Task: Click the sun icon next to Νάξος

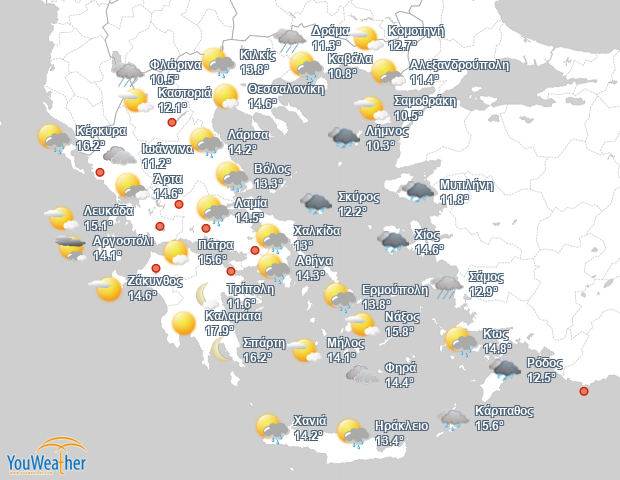Action: coord(362,324)
